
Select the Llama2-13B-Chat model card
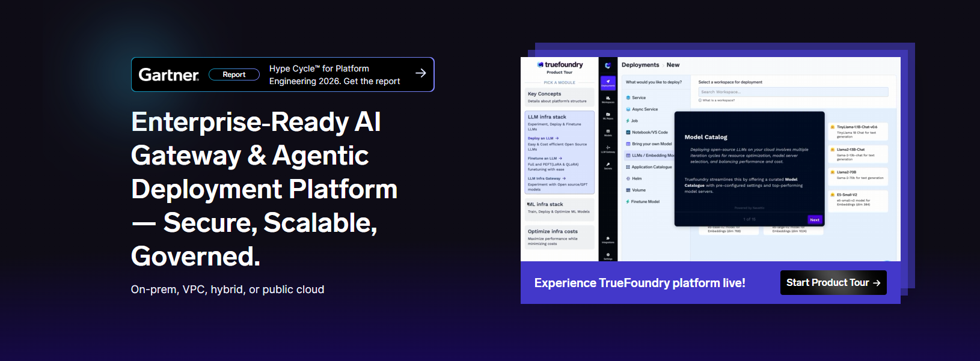tap(859, 154)
